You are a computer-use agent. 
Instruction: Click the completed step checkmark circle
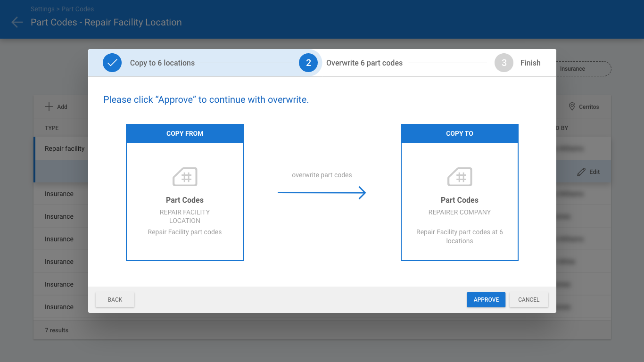pos(112,63)
